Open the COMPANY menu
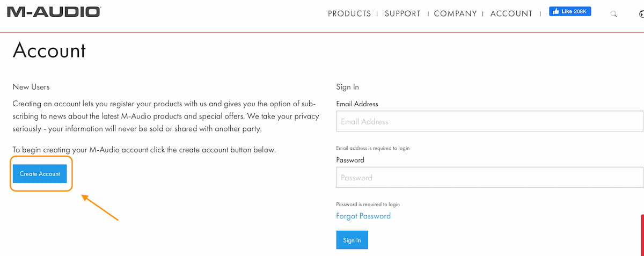 [455, 13]
